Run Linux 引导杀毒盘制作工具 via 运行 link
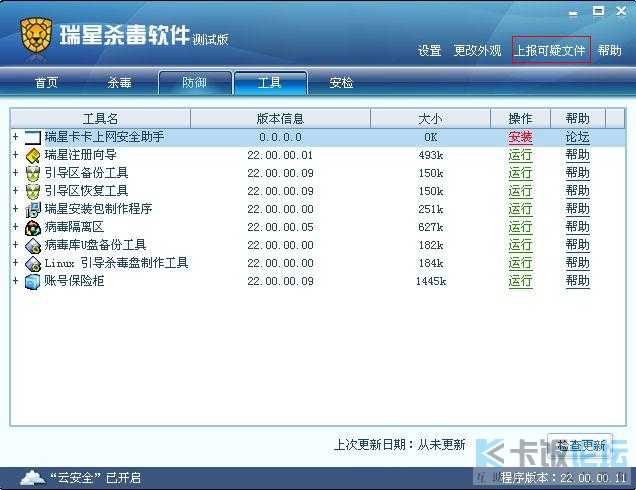 click(x=520, y=263)
